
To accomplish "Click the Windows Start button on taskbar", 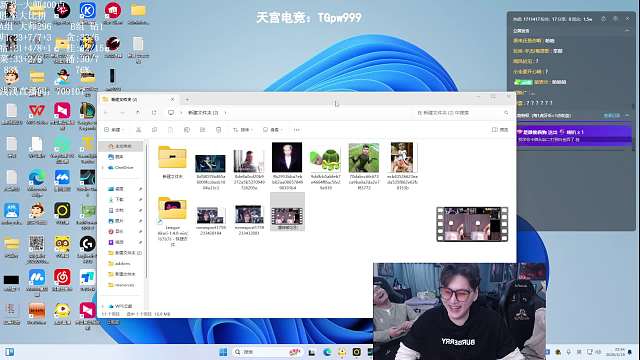I will 223,352.
